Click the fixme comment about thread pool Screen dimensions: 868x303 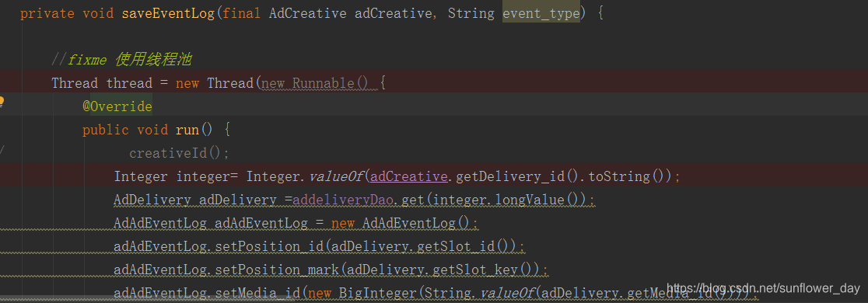click(122, 60)
